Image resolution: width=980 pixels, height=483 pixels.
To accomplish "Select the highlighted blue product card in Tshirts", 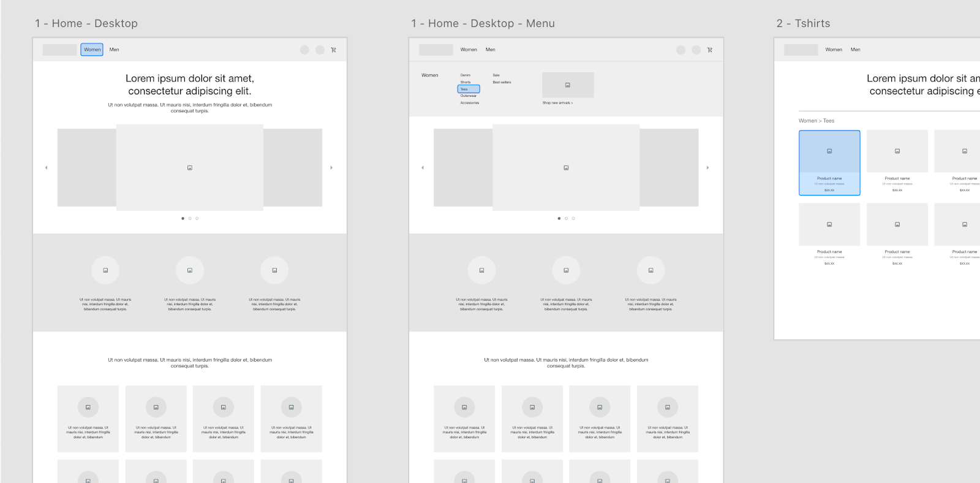I will point(829,163).
